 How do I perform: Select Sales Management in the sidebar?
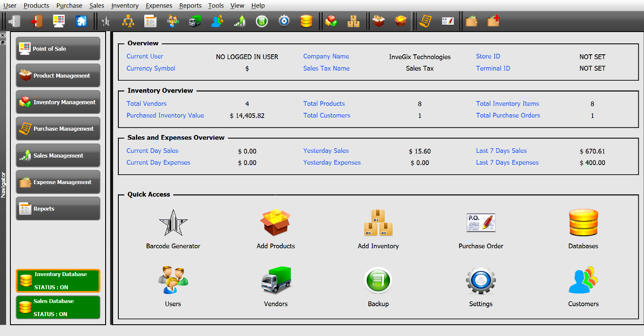58,155
